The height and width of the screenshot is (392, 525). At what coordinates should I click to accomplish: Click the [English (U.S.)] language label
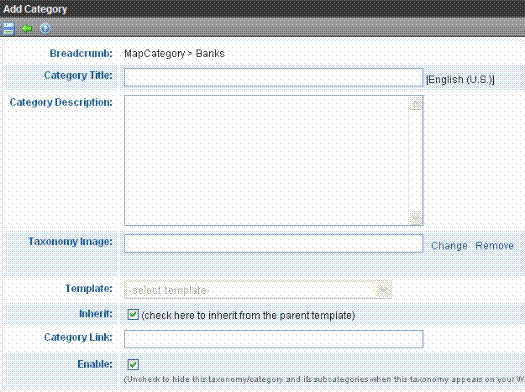pos(460,80)
